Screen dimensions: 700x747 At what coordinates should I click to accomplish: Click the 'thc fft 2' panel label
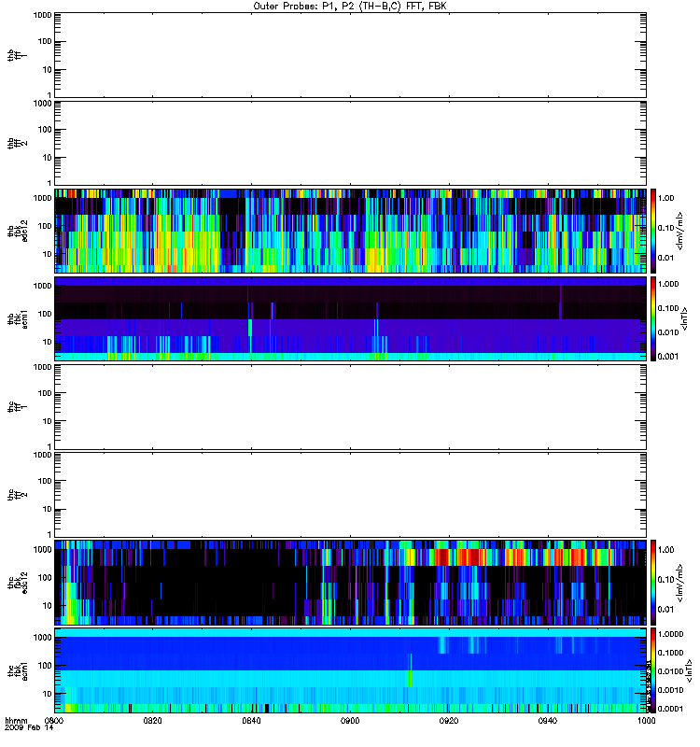(18, 495)
